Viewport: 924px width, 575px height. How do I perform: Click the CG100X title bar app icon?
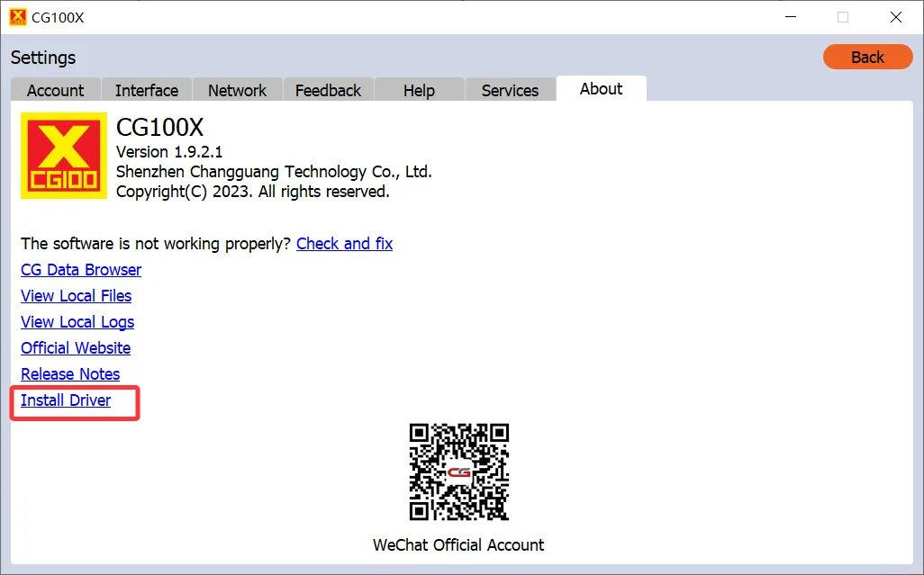18,17
